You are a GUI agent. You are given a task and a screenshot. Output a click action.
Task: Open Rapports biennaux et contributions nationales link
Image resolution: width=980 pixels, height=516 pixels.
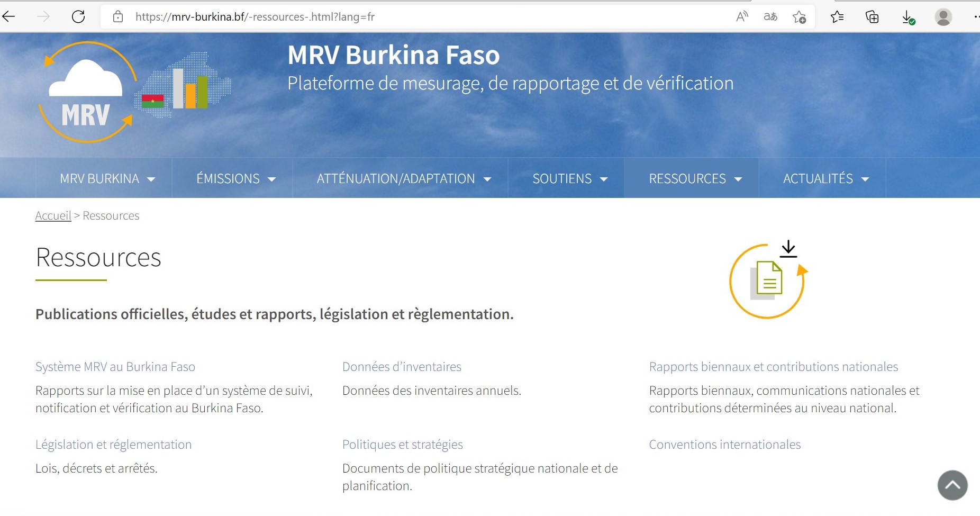coord(773,367)
